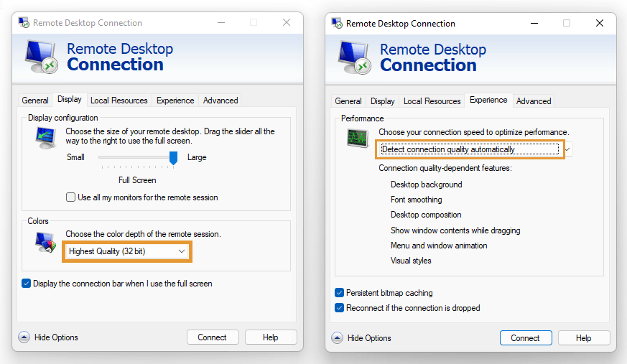Image resolution: width=627 pixels, height=364 pixels.
Task: Close the right Remote Desktop Connection window
Action: point(600,23)
